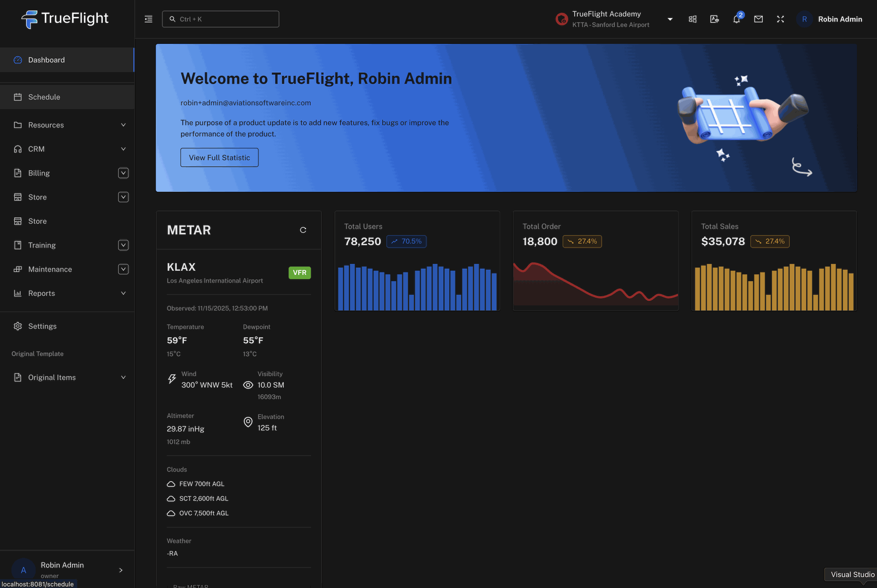Click the dashboard layout icon in header
This screenshot has width=877, height=588.
click(x=692, y=19)
